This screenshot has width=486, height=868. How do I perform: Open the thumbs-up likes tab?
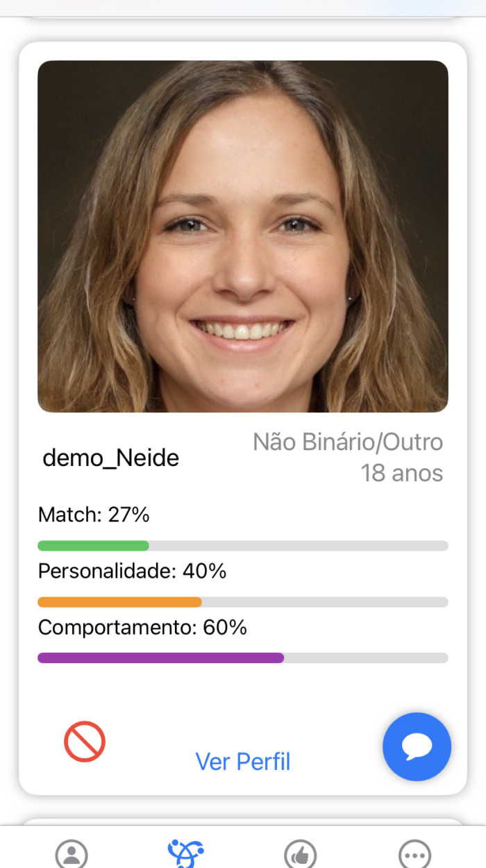click(x=301, y=854)
